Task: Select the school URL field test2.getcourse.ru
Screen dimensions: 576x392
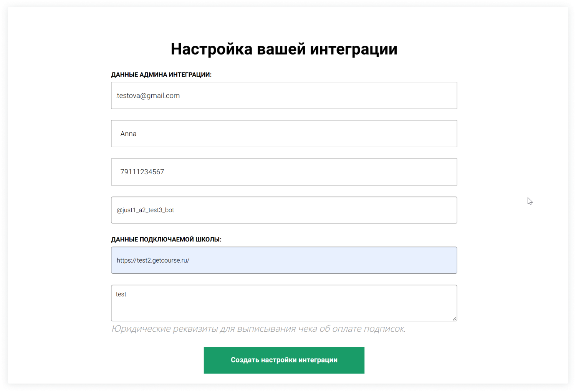Action: pos(284,260)
